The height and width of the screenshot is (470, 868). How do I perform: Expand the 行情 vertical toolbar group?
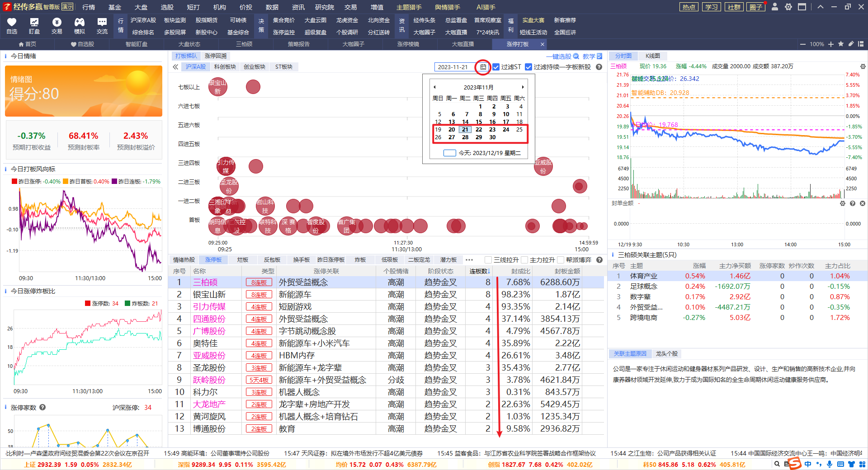point(121,26)
